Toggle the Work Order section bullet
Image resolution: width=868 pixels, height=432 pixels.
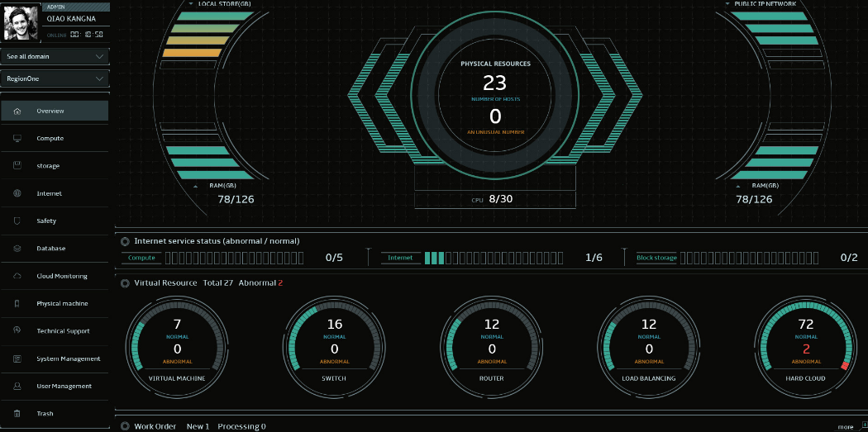point(125,426)
